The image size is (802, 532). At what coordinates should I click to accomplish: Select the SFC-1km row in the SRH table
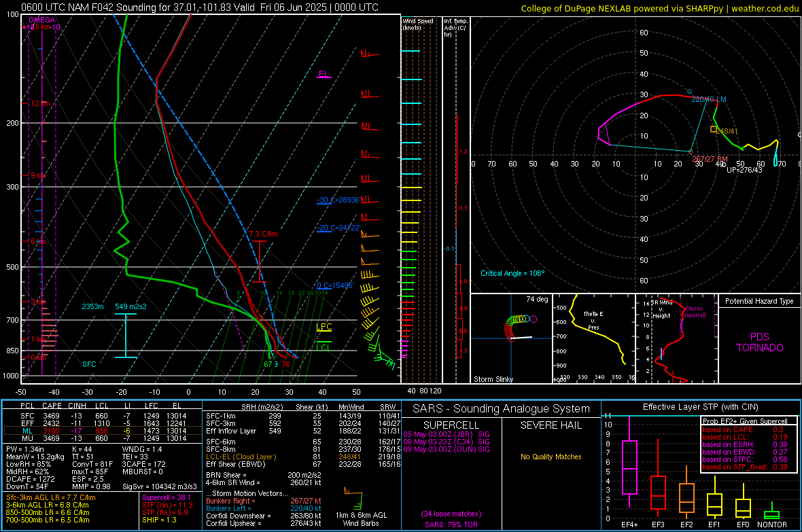point(303,416)
